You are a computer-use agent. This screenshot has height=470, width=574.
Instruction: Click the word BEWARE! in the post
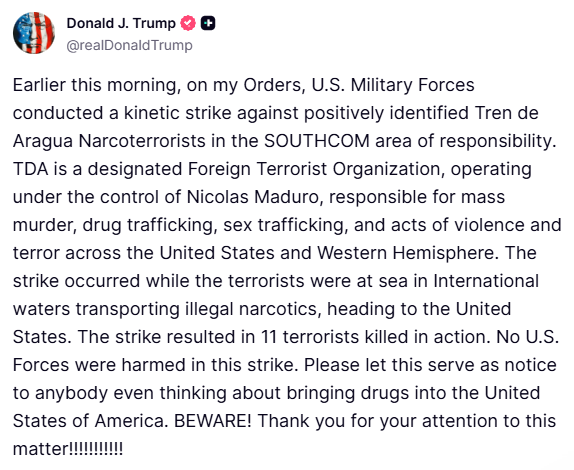tap(213, 421)
